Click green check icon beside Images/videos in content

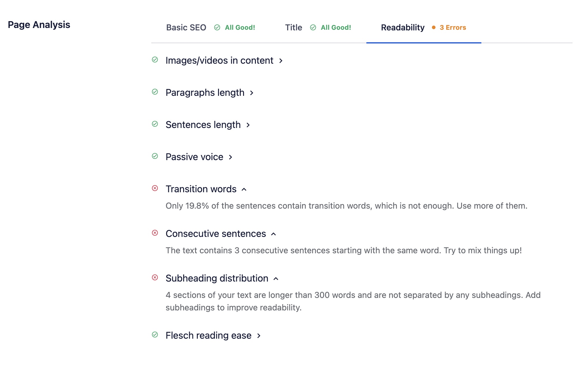pos(155,60)
